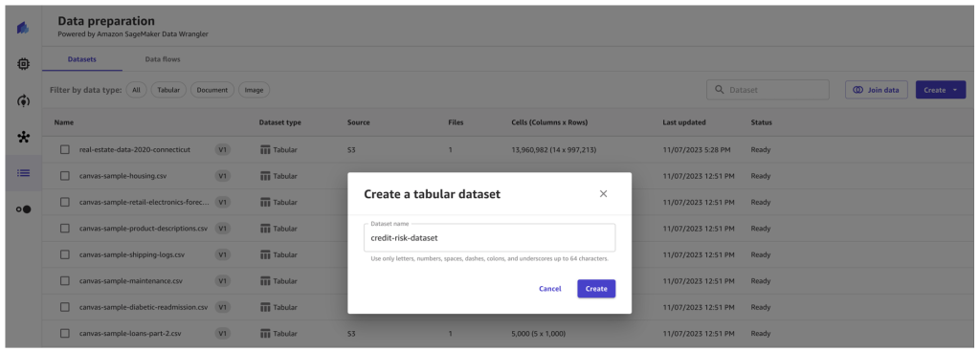Viewport: 980px width, 352px height.
Task: Click the 5,000 (5 x 1,000) cell
Action: (538, 333)
